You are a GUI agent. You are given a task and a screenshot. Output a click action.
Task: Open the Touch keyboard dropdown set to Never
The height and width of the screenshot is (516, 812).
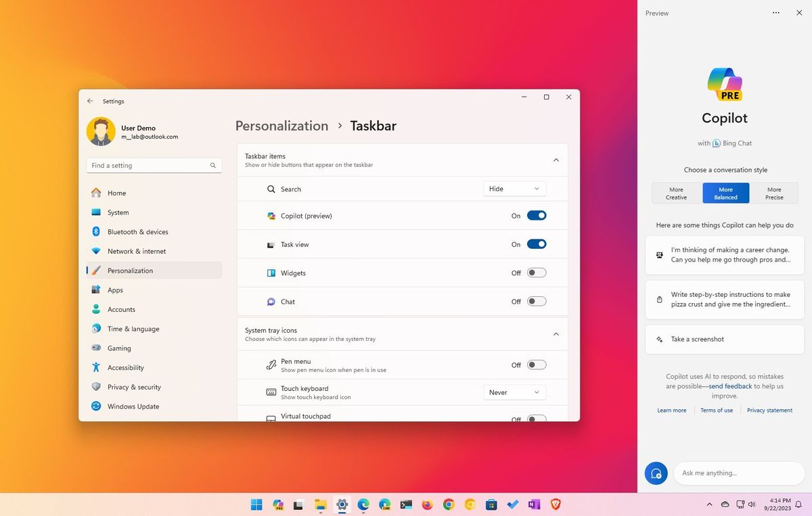point(514,392)
